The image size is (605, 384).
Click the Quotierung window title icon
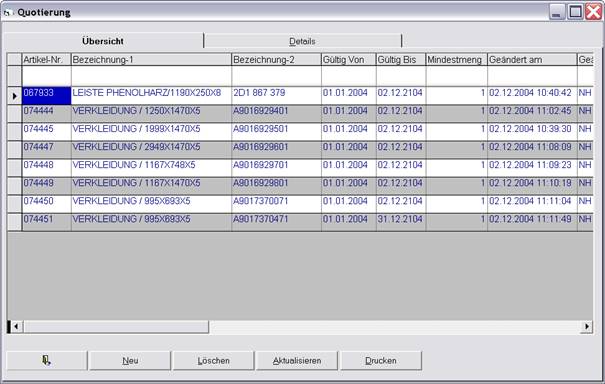[8, 12]
